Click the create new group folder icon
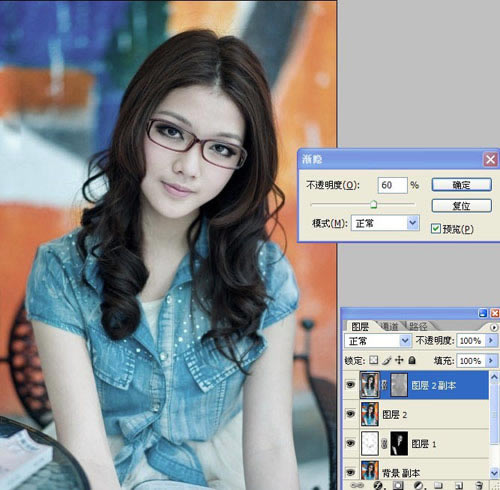Image resolution: width=500 pixels, height=490 pixels. (x=438, y=485)
